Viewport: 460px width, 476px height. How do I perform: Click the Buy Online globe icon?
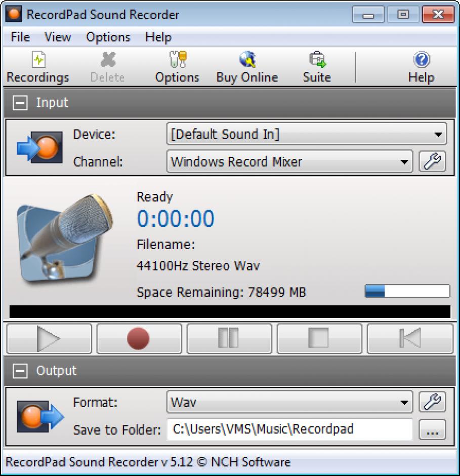coord(247,59)
